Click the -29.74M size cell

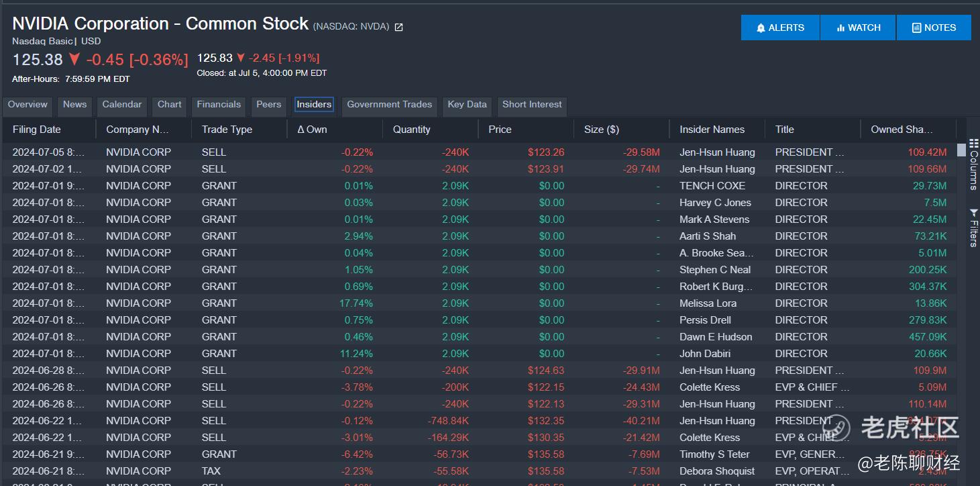641,169
